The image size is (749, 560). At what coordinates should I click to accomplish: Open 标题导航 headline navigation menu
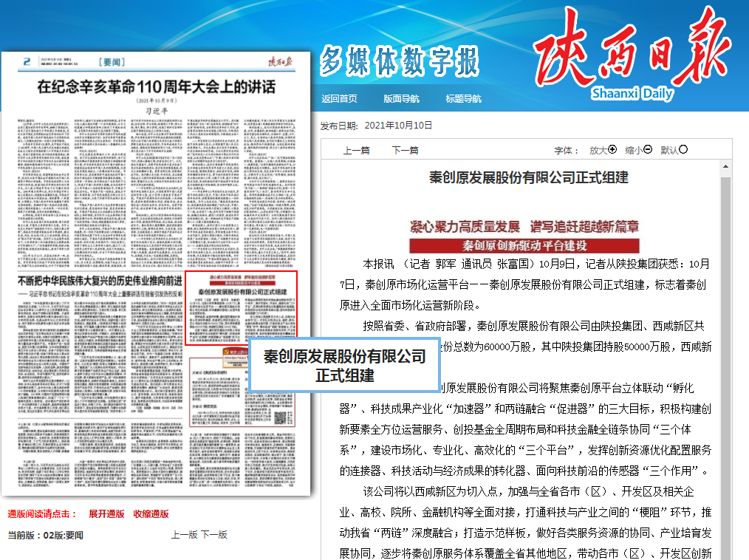point(463,98)
